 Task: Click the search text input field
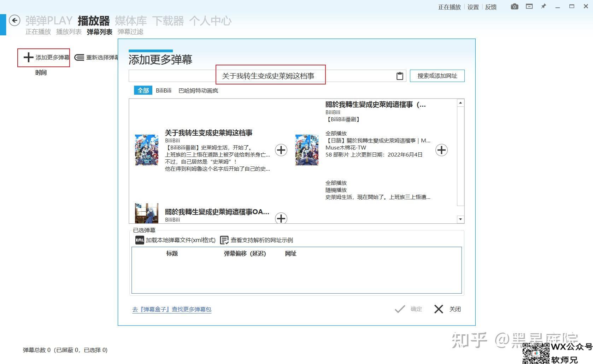pyautogui.click(x=267, y=76)
